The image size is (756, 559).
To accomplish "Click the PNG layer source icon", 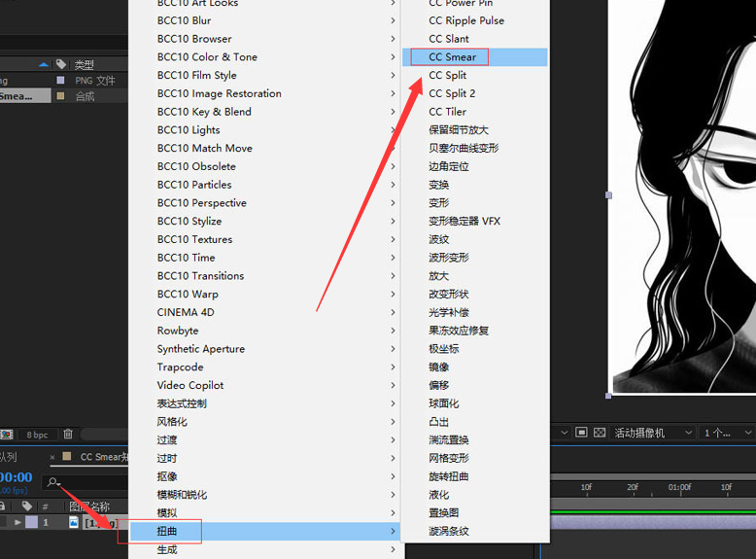I will (73, 522).
